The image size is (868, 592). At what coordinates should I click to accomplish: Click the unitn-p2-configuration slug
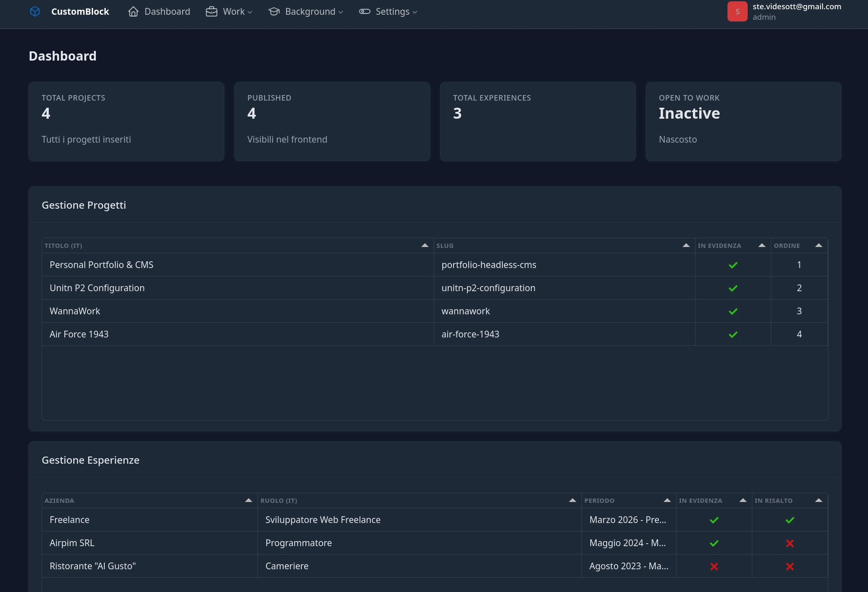click(488, 288)
